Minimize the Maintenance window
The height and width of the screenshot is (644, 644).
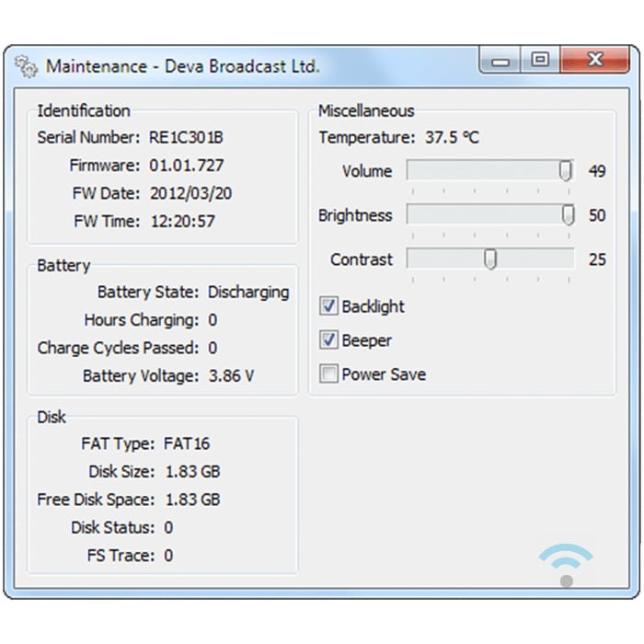[x=500, y=61]
